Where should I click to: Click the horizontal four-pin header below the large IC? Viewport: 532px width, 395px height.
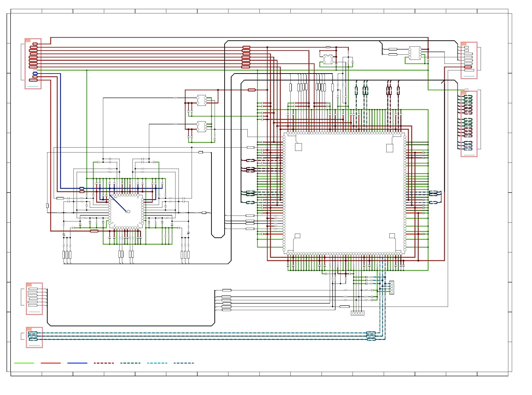[x=357, y=313]
